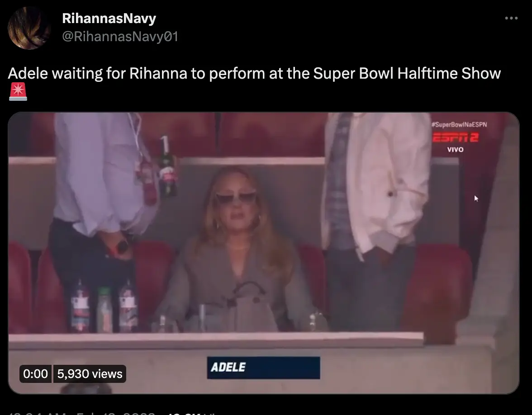Click the ADELE caption banner in the video

264,368
